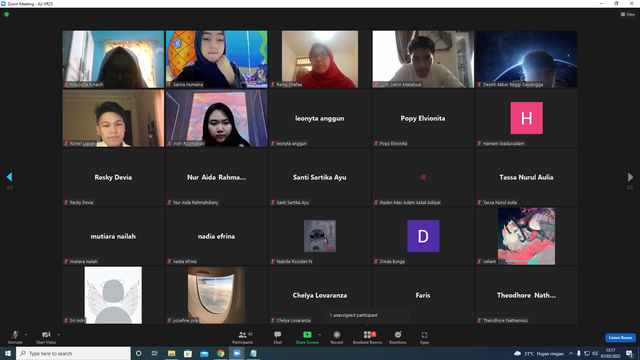Open the volume icon in system tray
The image size is (640, 360).
tap(595, 353)
